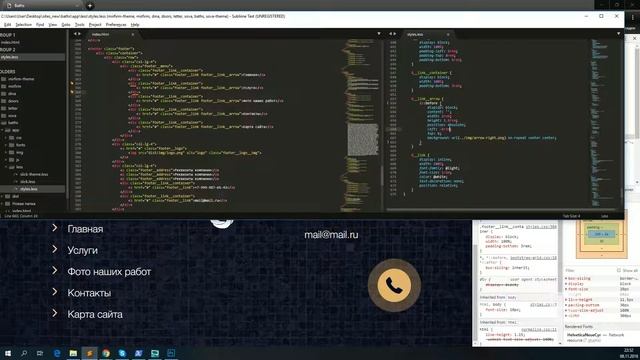Click the orange bookmark marker in the left gutter
The height and width of the screenshot is (360, 640).
point(72,83)
